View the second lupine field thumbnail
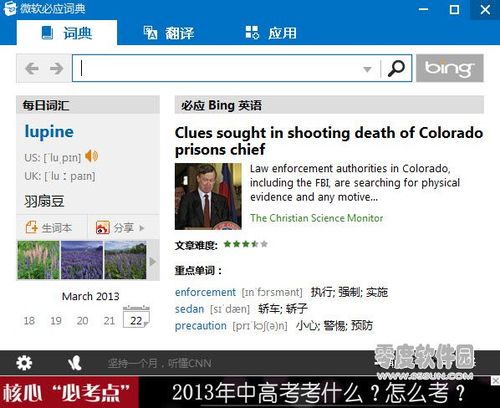Viewport: 500px width, 408px height. (x=82, y=260)
